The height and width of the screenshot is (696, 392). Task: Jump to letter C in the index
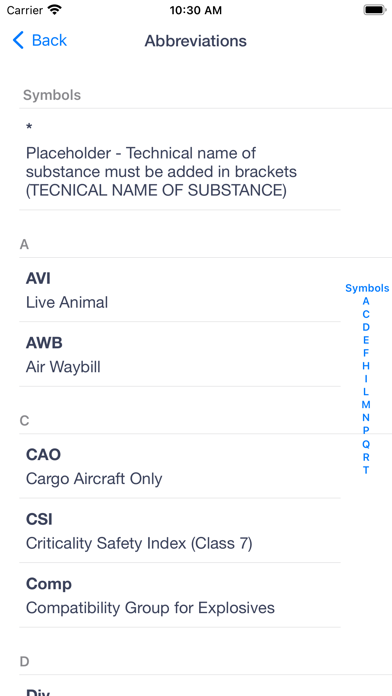pyautogui.click(x=366, y=314)
